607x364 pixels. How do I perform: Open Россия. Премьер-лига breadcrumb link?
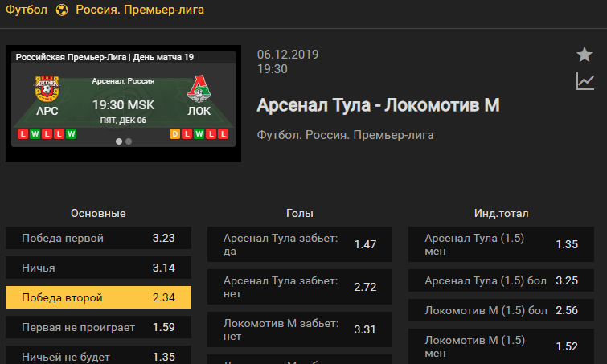pyautogui.click(x=140, y=10)
